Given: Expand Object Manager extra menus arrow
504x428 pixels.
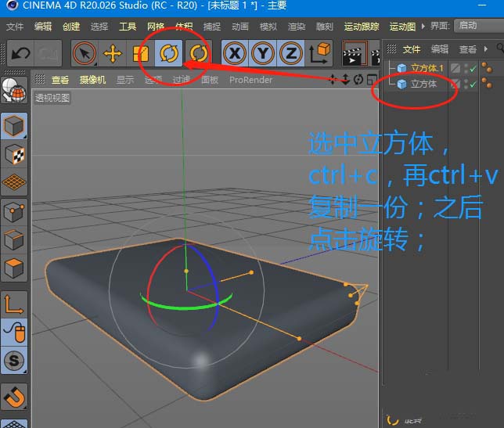Looking at the screenshot, I should (x=486, y=49).
